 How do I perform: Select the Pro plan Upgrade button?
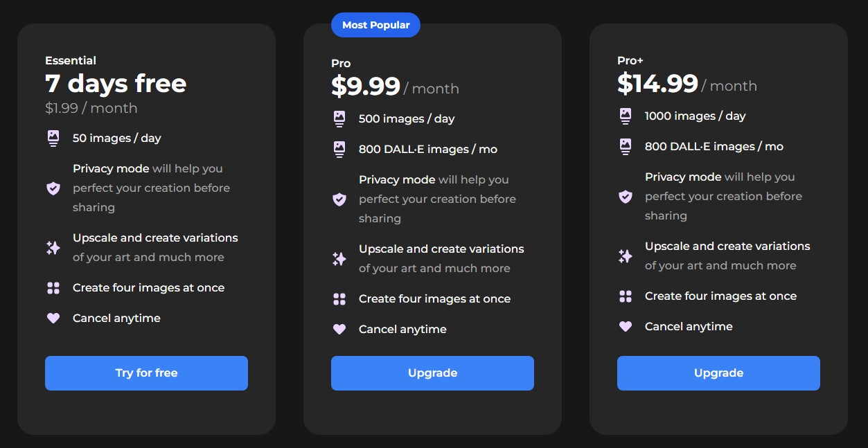click(432, 373)
